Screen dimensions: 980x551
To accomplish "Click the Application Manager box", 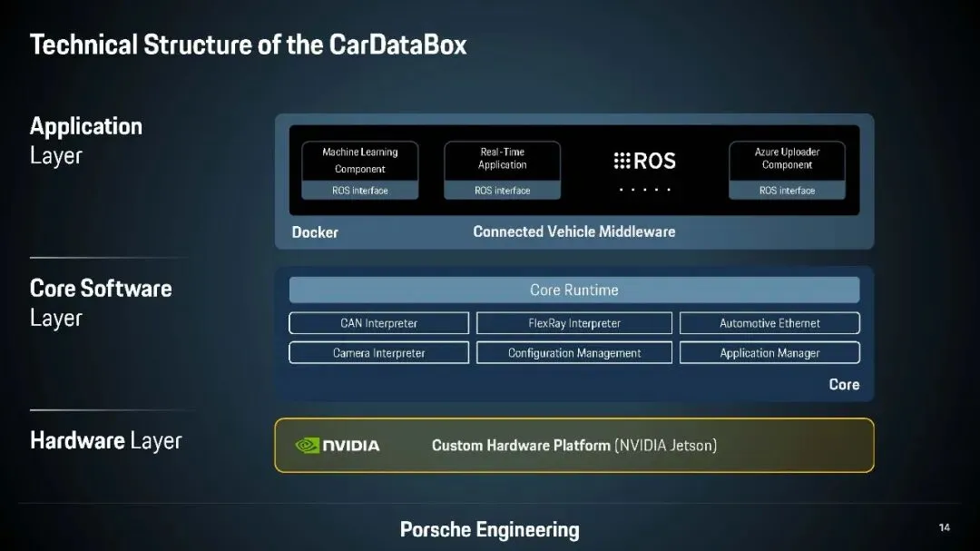I will point(769,353).
